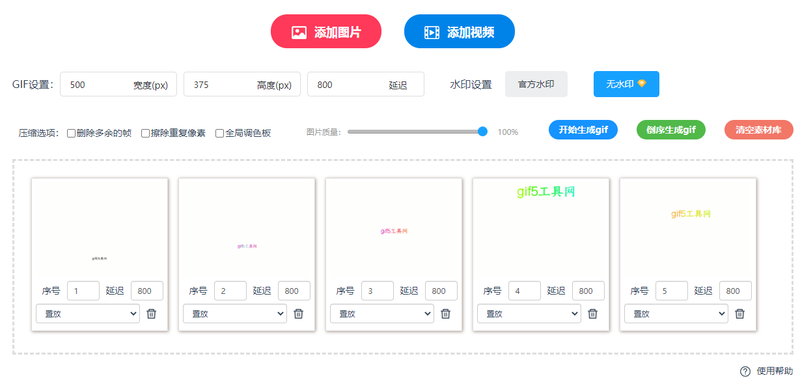Click the 延迟 field of frame 1
Screen dimensions: 800x378
tap(147, 291)
